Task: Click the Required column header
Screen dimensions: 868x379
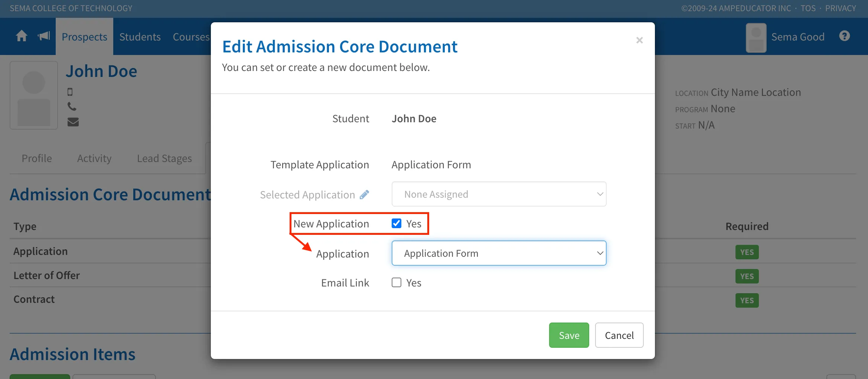Action: point(747,226)
